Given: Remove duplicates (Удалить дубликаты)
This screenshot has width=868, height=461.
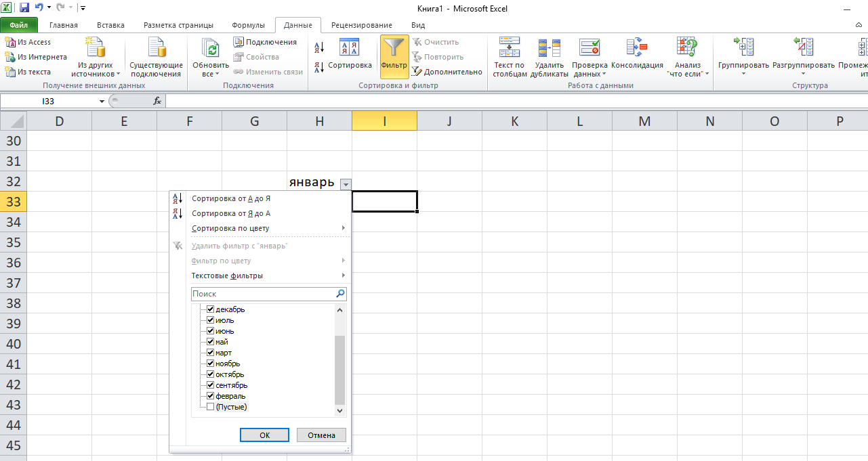Looking at the screenshot, I should pos(549,58).
